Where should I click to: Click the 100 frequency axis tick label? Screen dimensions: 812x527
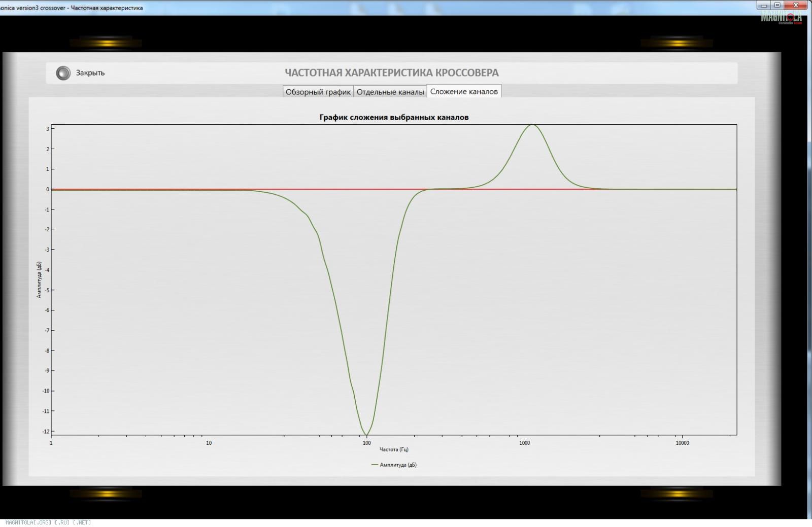click(x=366, y=443)
